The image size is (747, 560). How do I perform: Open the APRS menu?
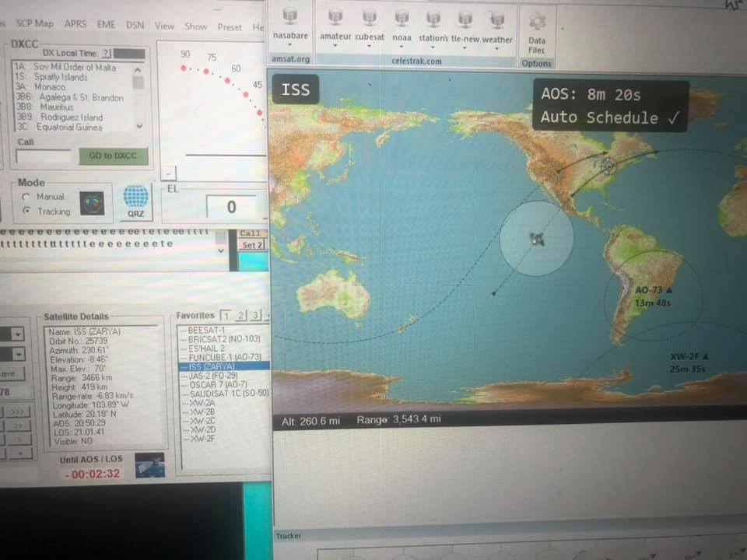coord(75,25)
